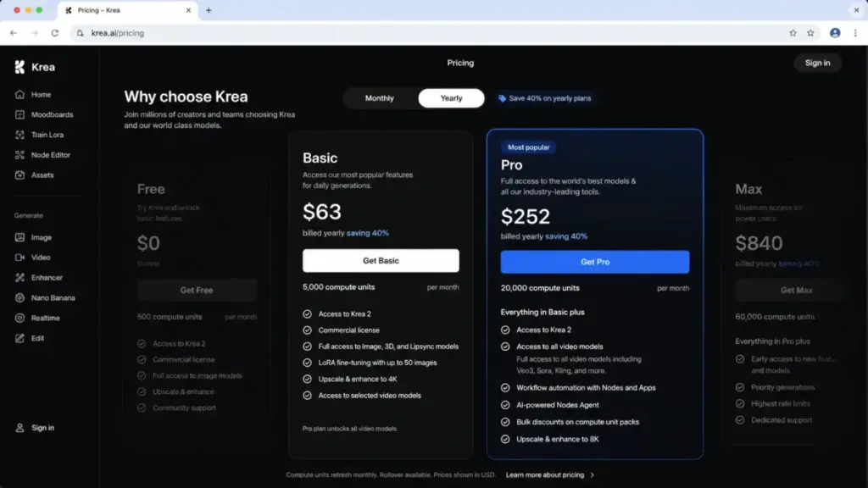The width and height of the screenshot is (868, 488).
Task: Click the Enhancer wand icon
Action: [20, 278]
